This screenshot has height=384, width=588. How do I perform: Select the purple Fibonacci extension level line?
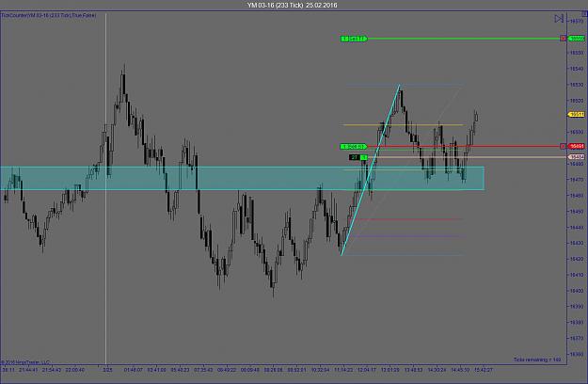406,236
